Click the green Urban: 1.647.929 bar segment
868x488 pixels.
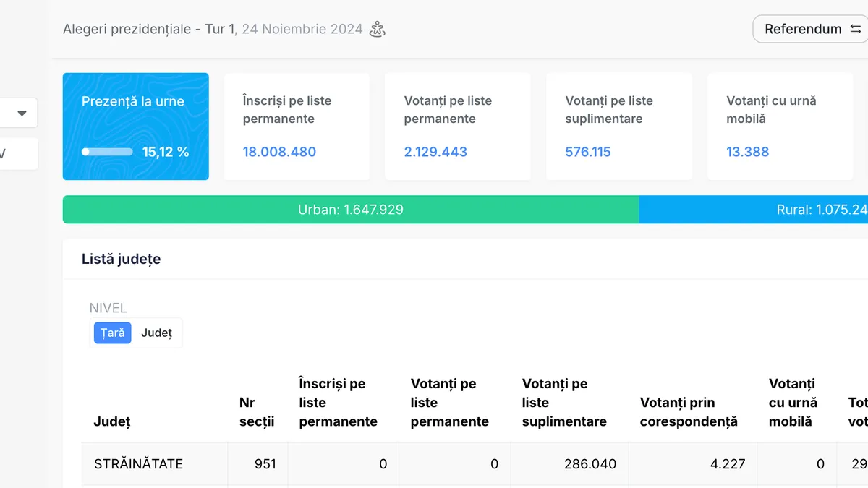[351, 210]
